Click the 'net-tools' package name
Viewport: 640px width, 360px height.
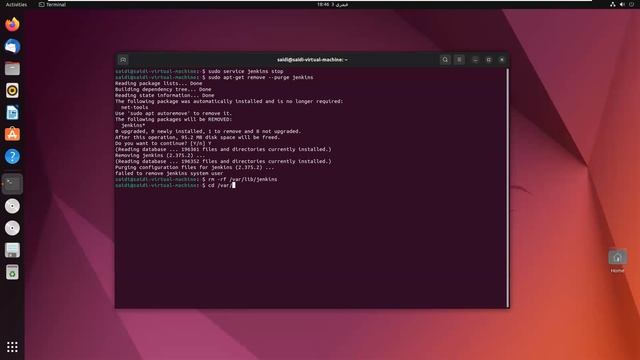[x=134, y=107]
